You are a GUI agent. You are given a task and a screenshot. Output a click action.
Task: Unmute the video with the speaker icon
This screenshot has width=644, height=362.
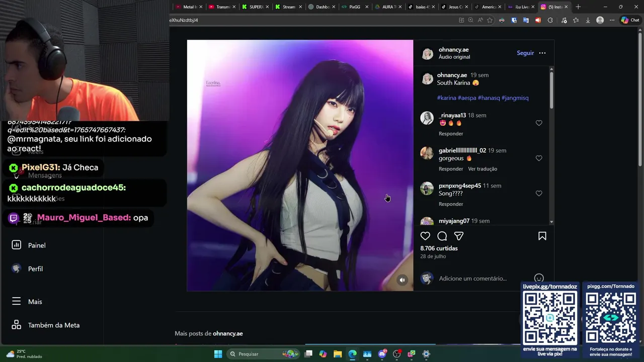[x=402, y=280]
